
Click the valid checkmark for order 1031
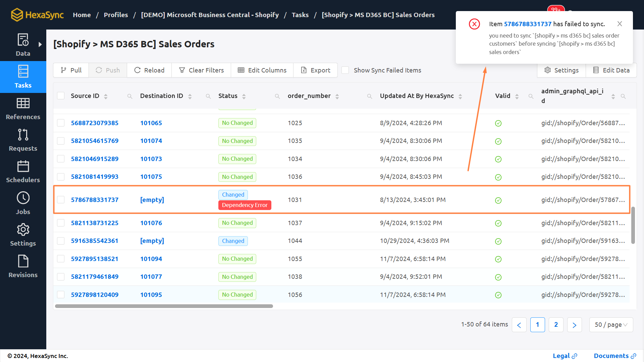point(498,200)
